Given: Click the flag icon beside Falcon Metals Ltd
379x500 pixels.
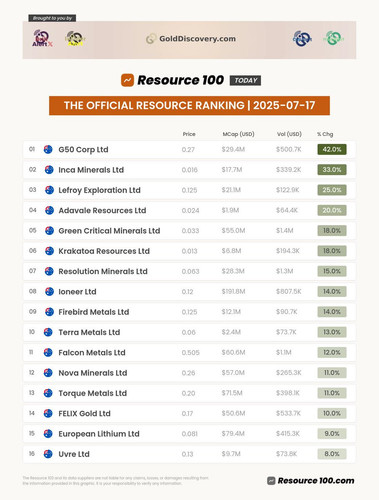Looking at the screenshot, I should click(48, 353).
